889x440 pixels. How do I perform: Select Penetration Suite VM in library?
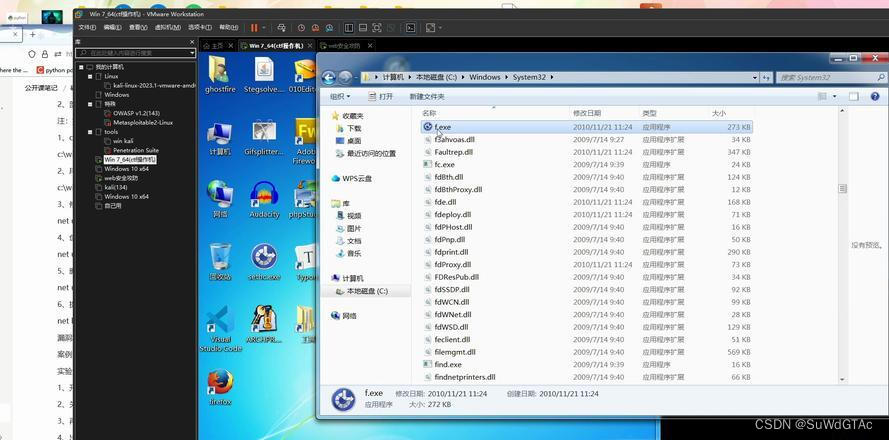click(x=132, y=150)
